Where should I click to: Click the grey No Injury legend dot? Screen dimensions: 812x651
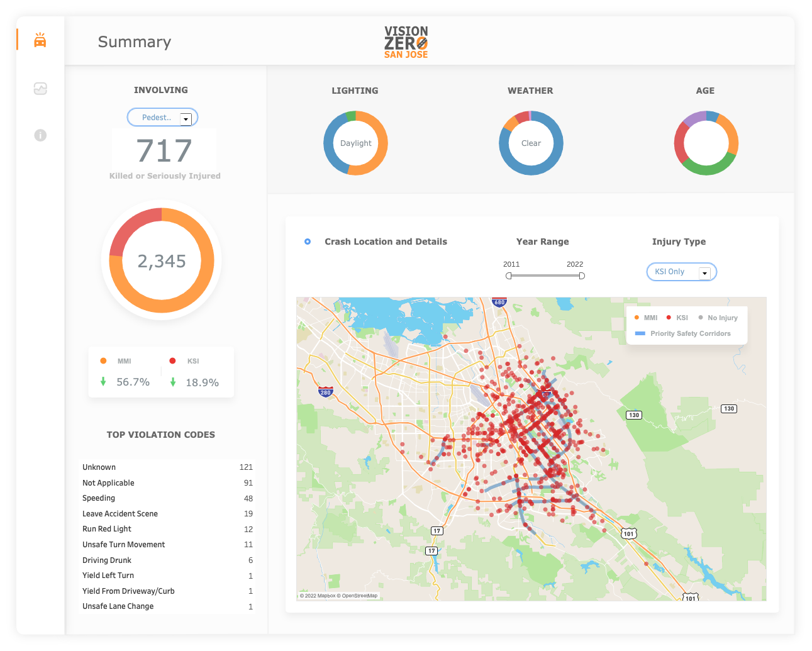coord(701,318)
